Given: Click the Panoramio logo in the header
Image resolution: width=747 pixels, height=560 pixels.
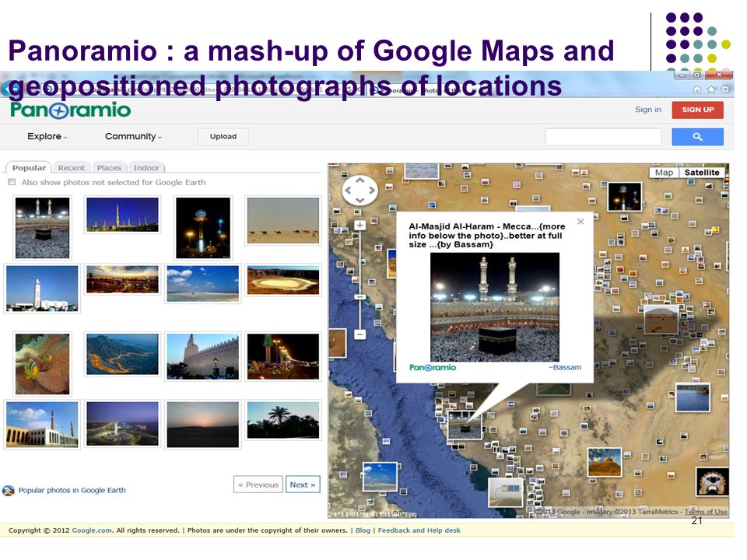Looking at the screenshot, I should [71, 110].
